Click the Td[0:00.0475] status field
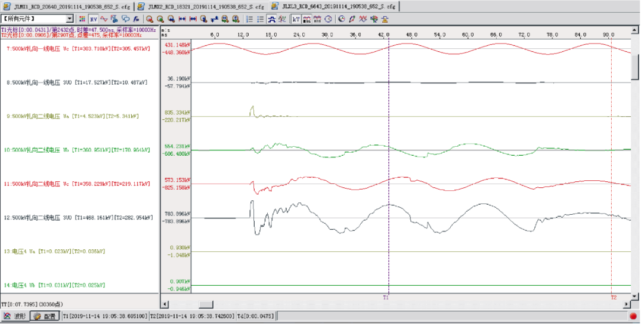Image resolution: width=644 pixels, height=324 pixels. pyautogui.click(x=255, y=316)
